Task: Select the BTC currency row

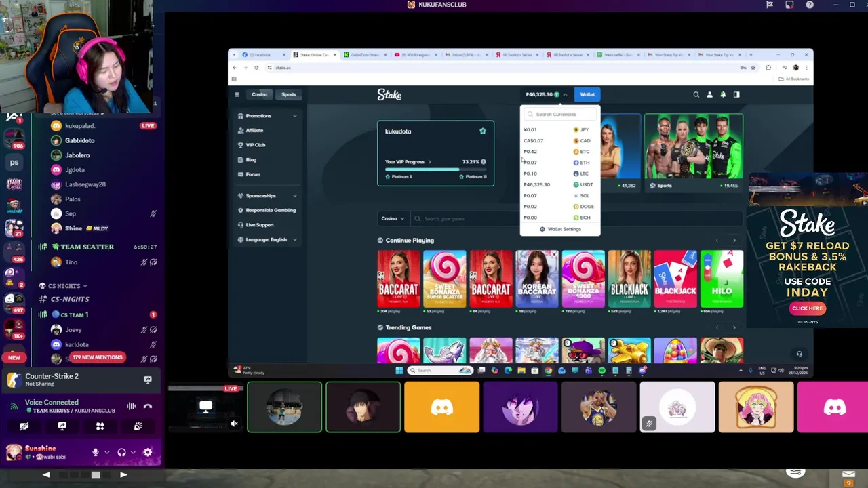Action: click(560, 152)
